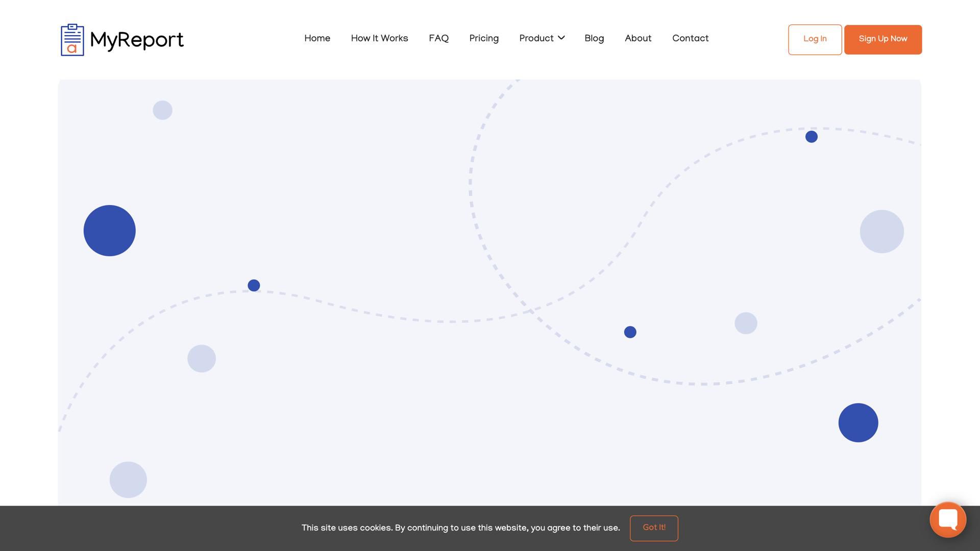The width and height of the screenshot is (980, 551).
Task: Open the Contact page
Action: (690, 39)
